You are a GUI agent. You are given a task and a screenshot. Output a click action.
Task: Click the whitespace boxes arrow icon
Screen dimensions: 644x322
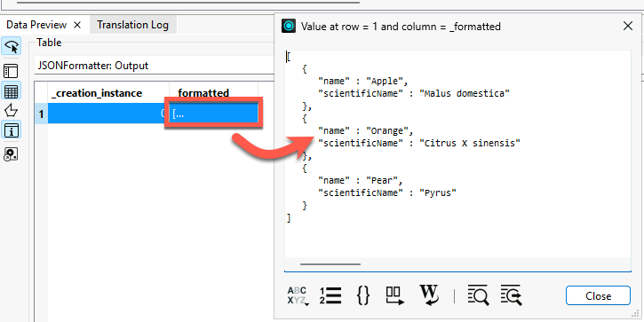coord(395,295)
